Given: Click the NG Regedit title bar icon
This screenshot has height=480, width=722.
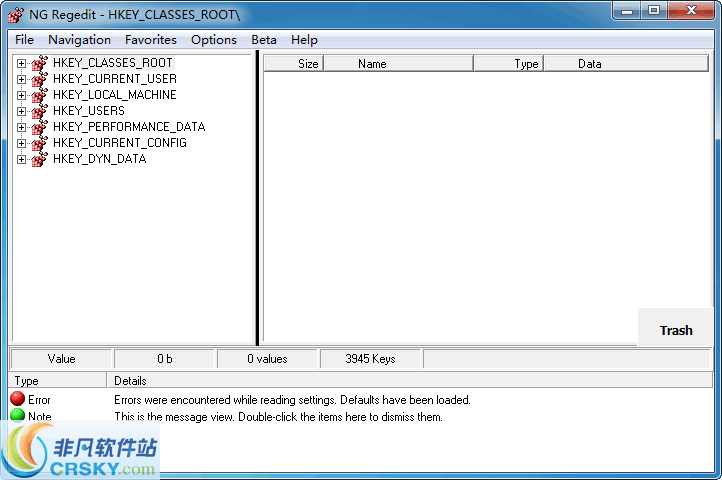Looking at the screenshot, I should point(16,15).
